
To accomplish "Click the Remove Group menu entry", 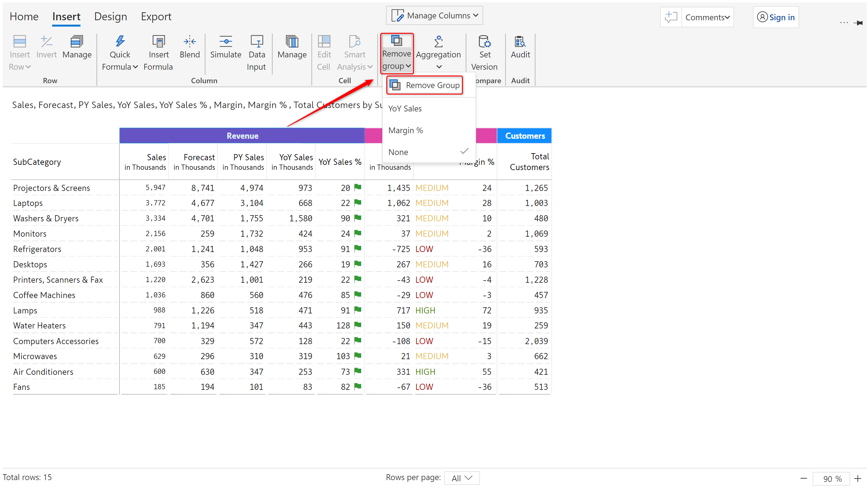I will pyautogui.click(x=425, y=85).
